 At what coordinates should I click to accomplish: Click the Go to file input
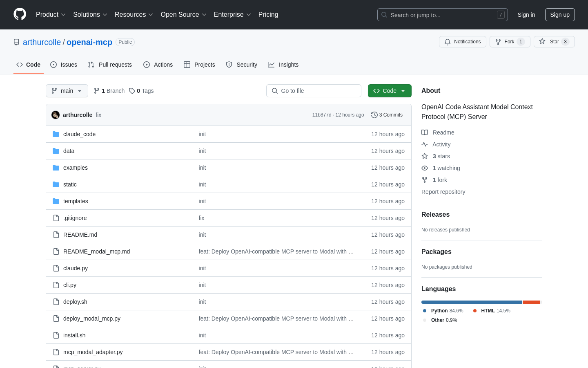[x=314, y=91]
